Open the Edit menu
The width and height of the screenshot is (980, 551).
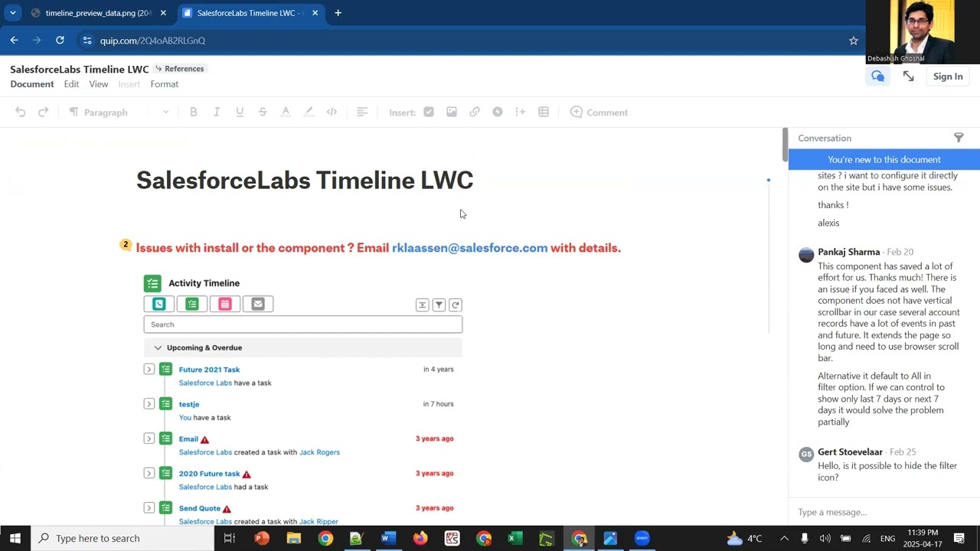[x=71, y=84]
